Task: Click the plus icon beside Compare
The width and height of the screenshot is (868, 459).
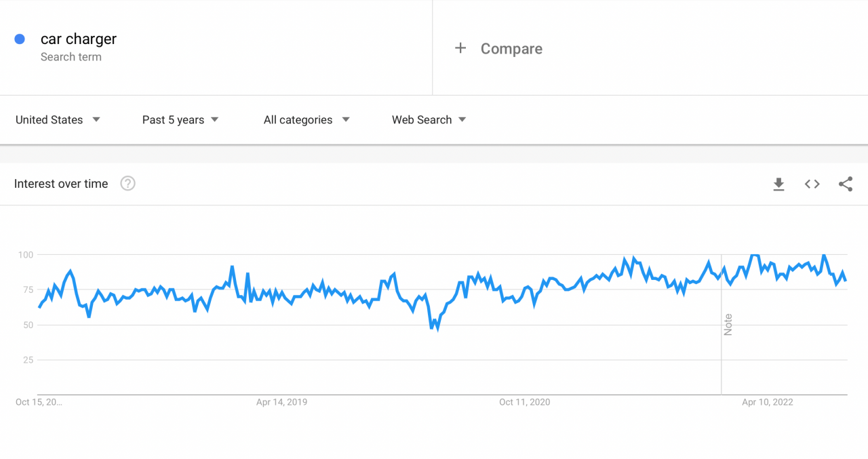Action: [x=460, y=48]
